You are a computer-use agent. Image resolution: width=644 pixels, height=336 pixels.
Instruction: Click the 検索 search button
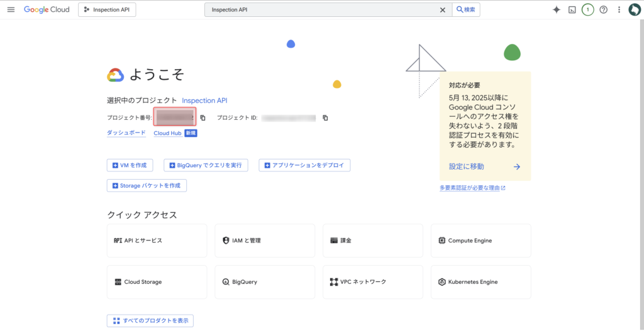point(465,10)
